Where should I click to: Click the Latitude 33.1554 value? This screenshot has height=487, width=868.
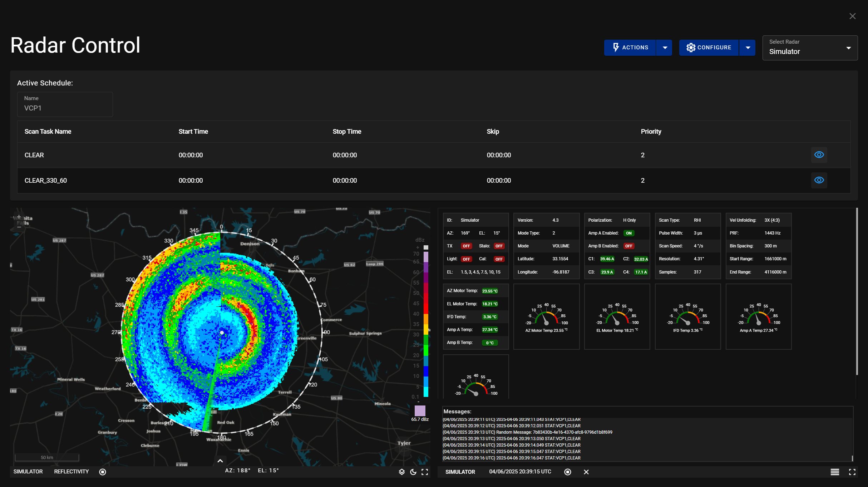coord(560,259)
